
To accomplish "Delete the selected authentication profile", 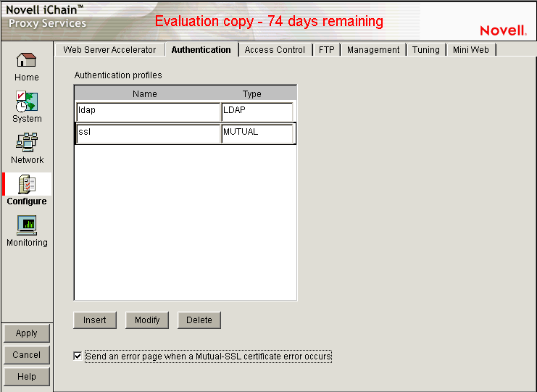I will coord(199,320).
